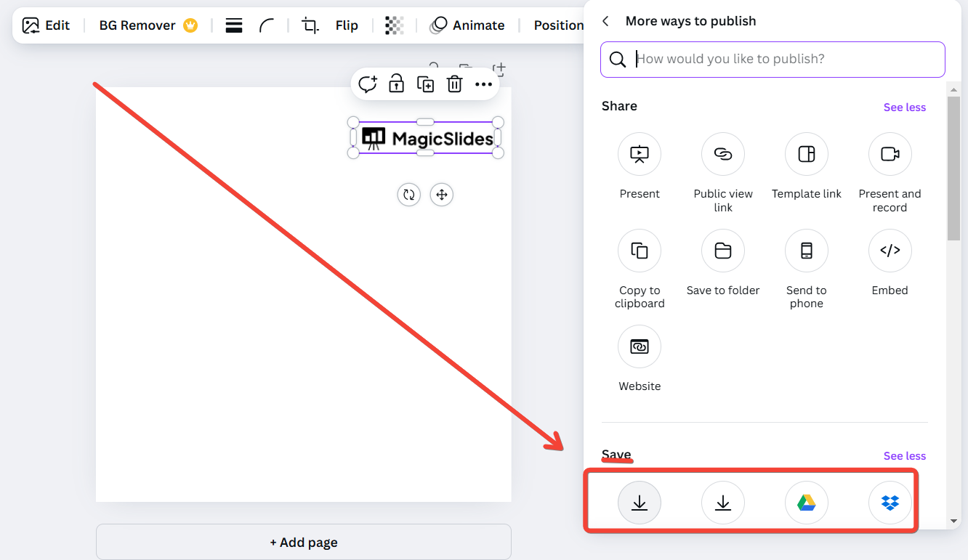Click the 'Share' section heading
The image size is (968, 560).
point(619,106)
